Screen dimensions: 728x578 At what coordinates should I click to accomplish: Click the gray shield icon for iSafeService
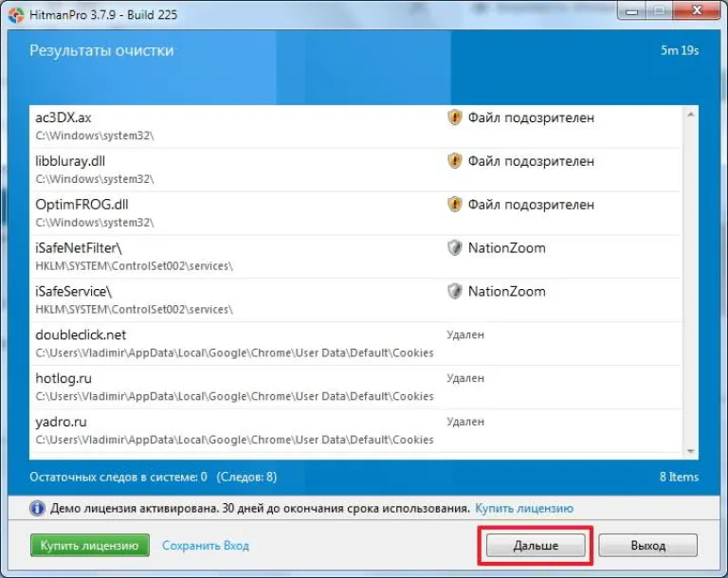455,291
